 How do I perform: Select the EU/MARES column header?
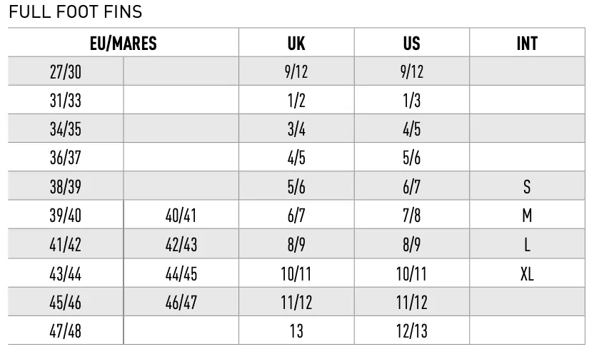(123, 43)
